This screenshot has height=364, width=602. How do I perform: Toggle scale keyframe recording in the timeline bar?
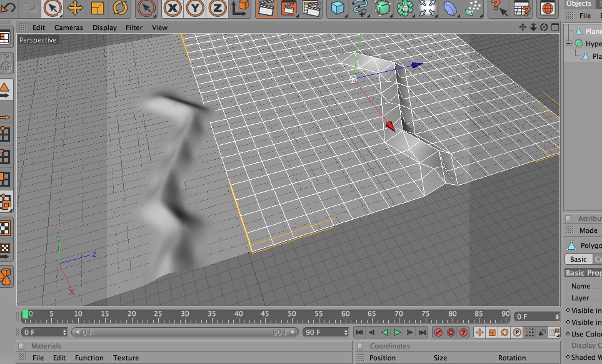(492, 333)
